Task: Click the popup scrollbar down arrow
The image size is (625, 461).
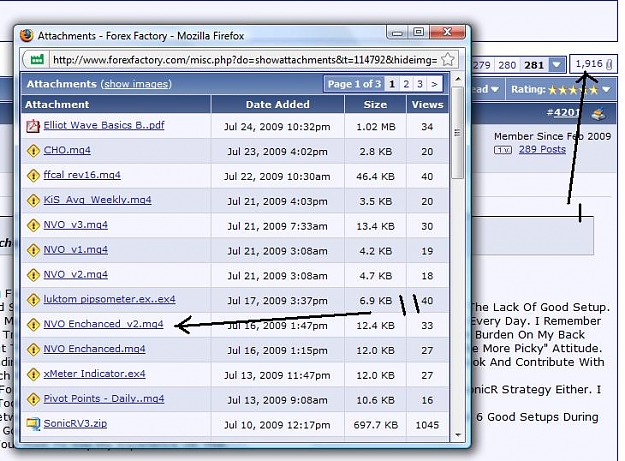Action: coord(458,435)
